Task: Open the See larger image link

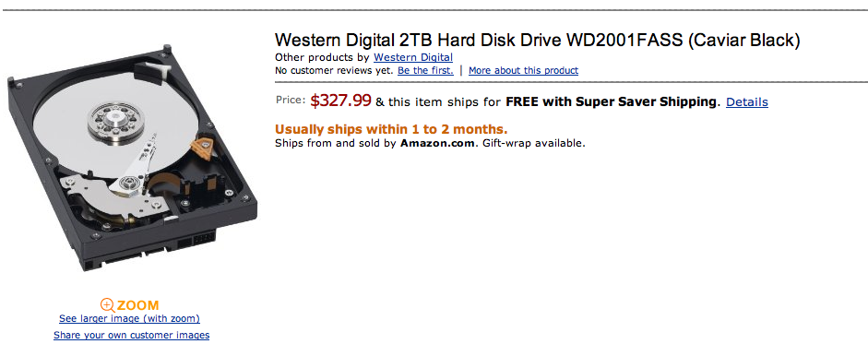Action: point(129,318)
